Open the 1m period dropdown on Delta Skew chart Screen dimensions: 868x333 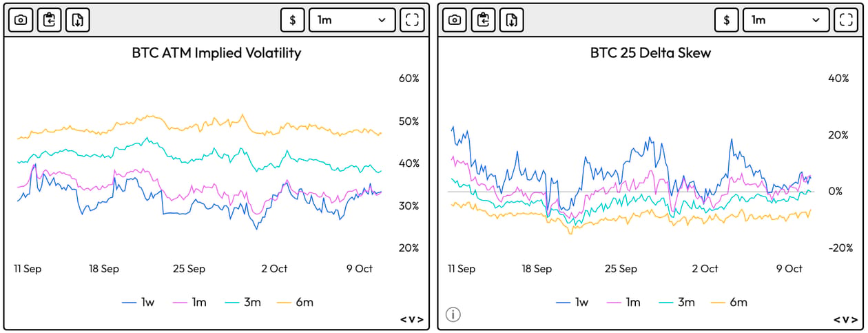pyautogui.click(x=786, y=20)
